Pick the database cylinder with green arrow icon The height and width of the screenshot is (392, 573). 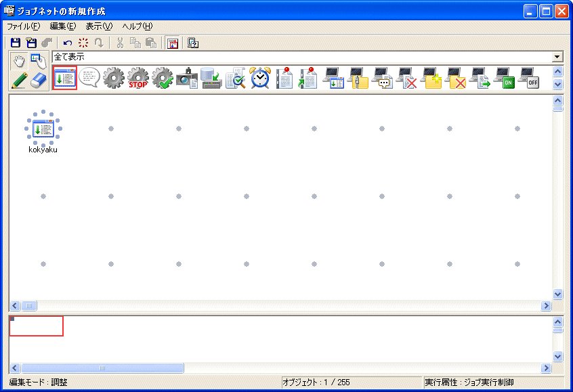(211, 78)
